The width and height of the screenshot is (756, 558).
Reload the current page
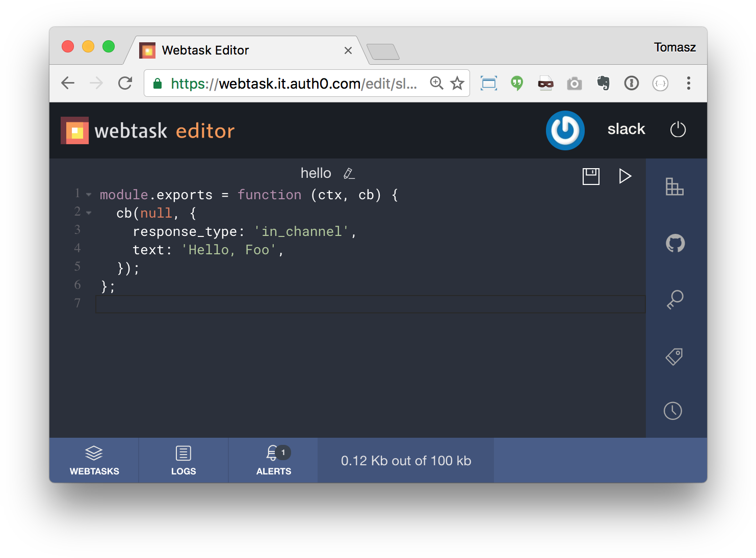tap(125, 83)
